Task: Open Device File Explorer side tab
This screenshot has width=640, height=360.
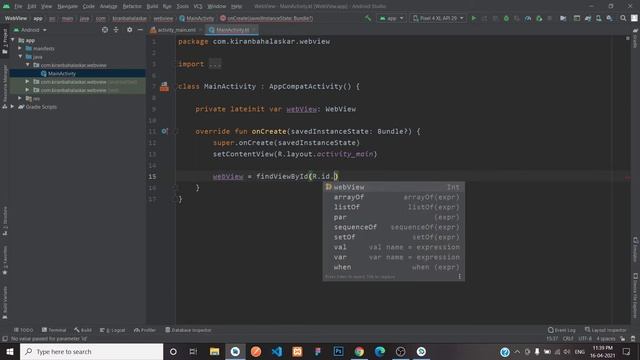Action: pos(635,296)
